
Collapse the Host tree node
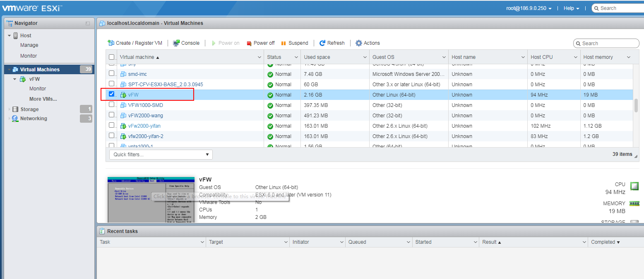coord(9,36)
